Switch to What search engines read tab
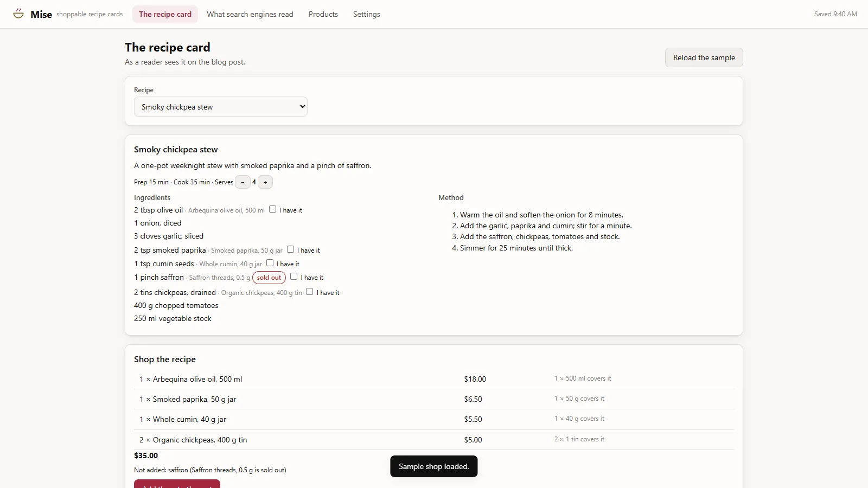868x488 pixels. tap(250, 14)
